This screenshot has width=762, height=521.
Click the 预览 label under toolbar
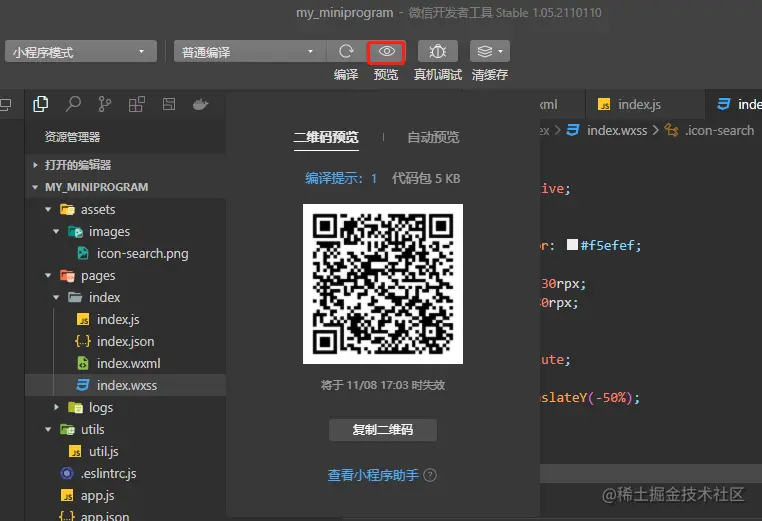(x=386, y=75)
